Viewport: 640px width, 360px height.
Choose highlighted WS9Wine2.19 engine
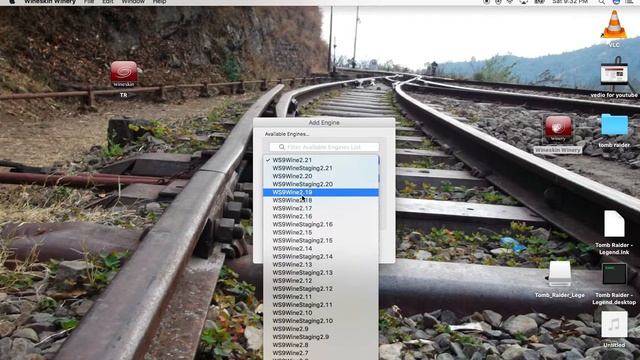(x=321, y=192)
